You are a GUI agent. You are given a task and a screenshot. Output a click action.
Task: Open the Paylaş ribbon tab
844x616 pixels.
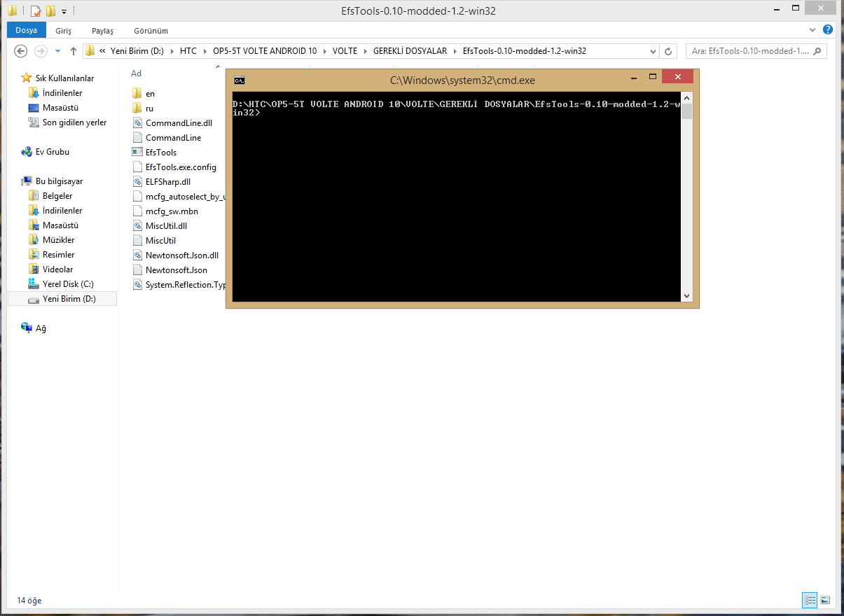click(102, 31)
